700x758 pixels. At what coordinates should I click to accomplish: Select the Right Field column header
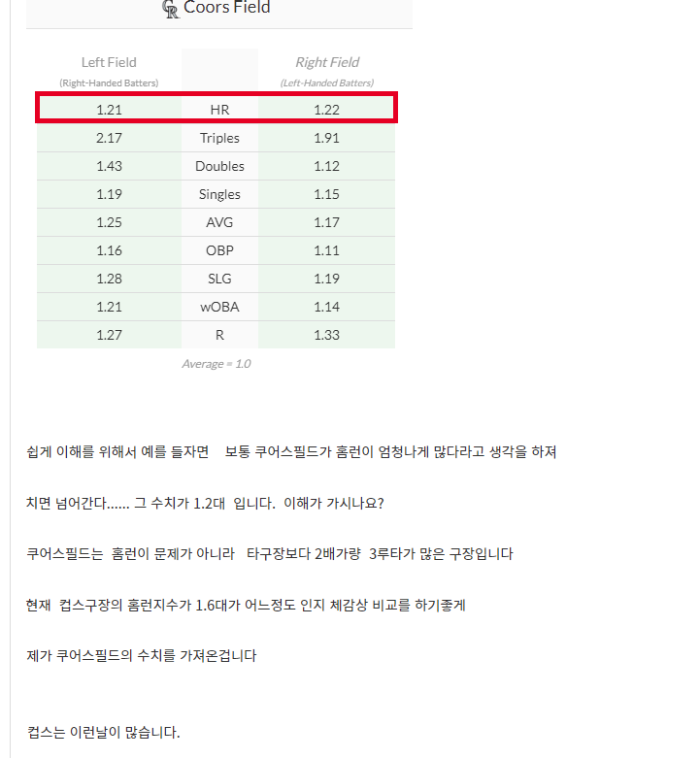[x=327, y=62]
